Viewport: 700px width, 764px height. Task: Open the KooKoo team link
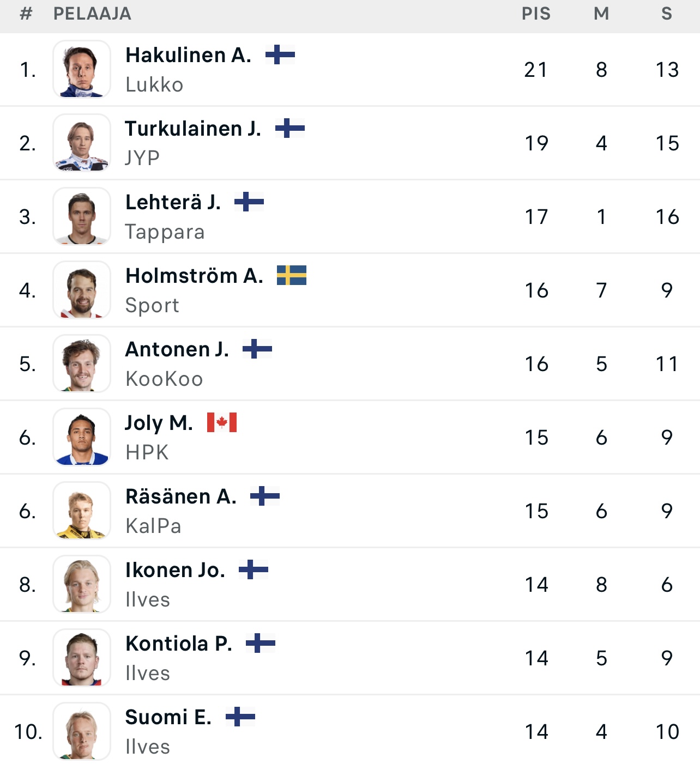(x=164, y=379)
